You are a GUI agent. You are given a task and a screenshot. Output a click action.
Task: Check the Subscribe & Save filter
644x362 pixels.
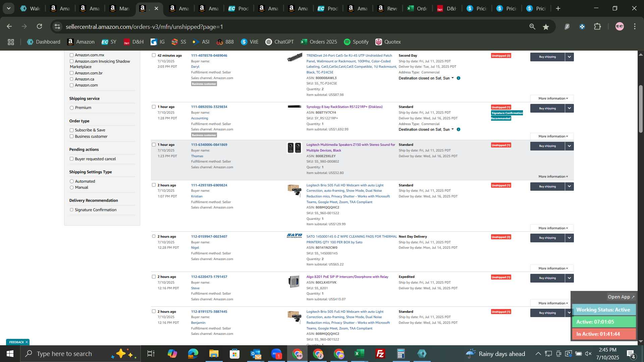click(x=71, y=130)
